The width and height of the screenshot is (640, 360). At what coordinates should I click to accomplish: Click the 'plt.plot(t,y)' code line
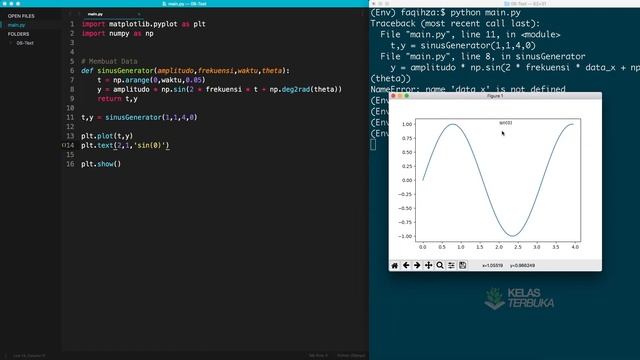click(107, 136)
